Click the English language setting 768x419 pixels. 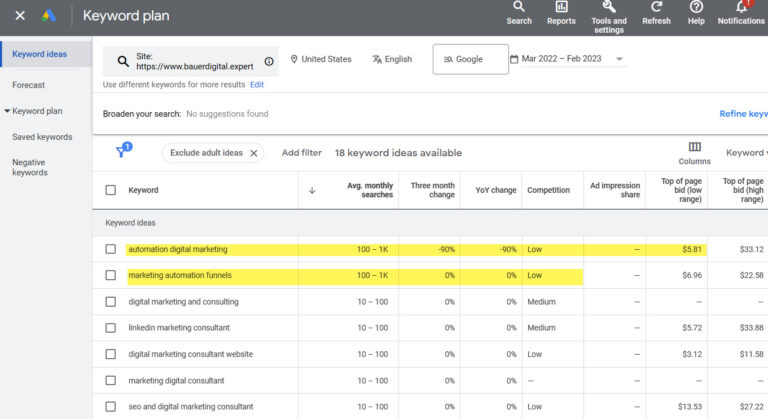coord(392,59)
